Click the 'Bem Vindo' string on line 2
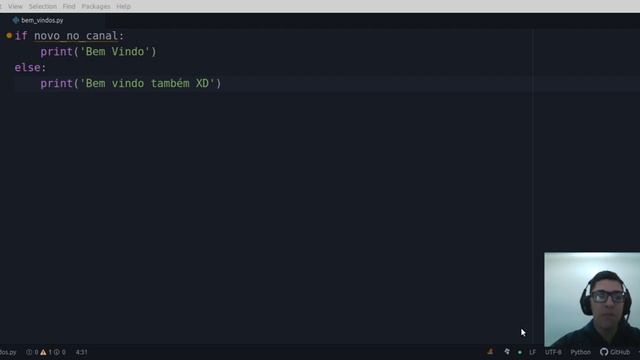The width and height of the screenshot is (640, 360). (x=115, y=51)
